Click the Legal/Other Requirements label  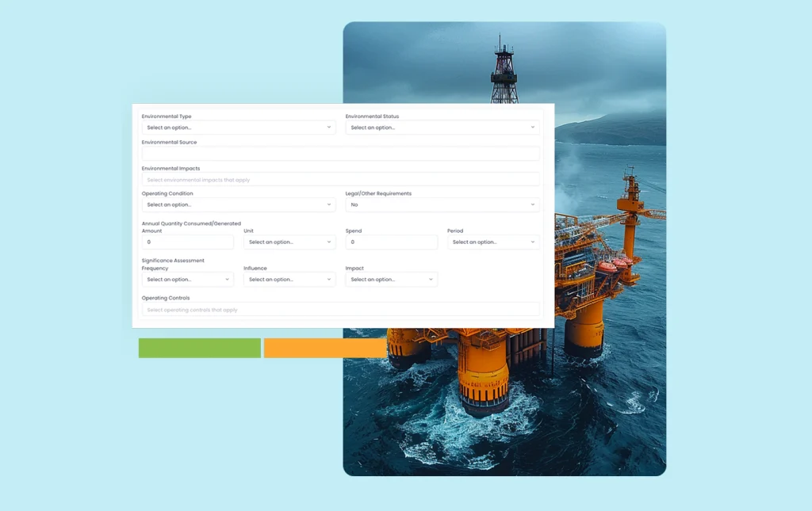tap(378, 193)
